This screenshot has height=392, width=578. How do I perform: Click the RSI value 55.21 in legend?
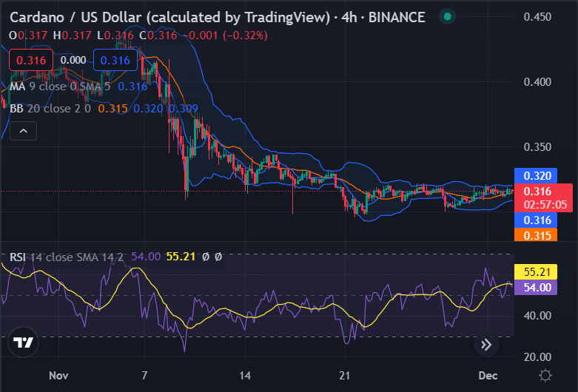tap(181, 257)
